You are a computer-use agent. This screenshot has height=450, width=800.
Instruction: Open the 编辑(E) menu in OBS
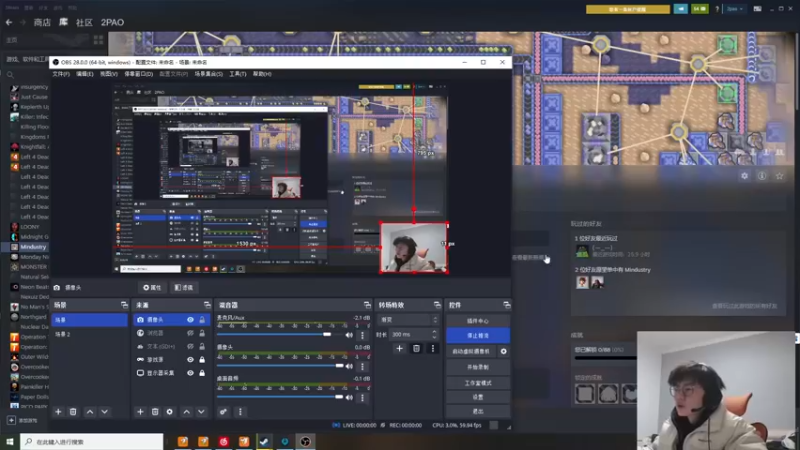click(85, 74)
